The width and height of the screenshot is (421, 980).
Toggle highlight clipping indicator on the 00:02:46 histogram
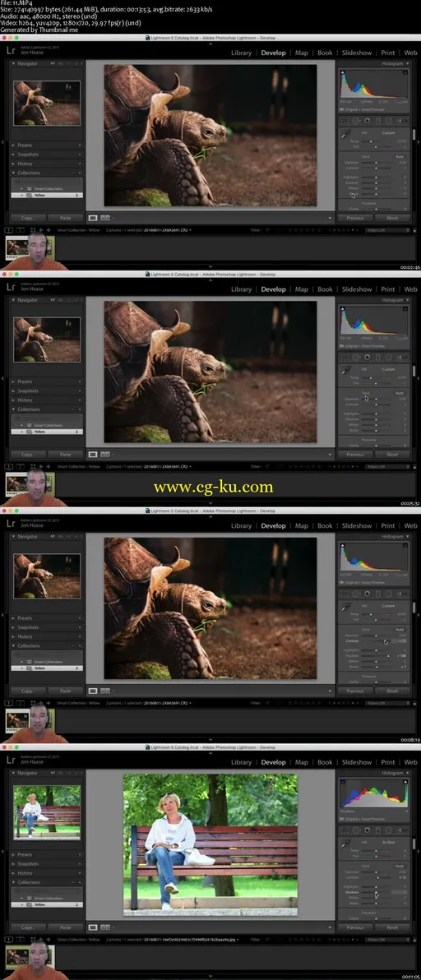coord(405,72)
